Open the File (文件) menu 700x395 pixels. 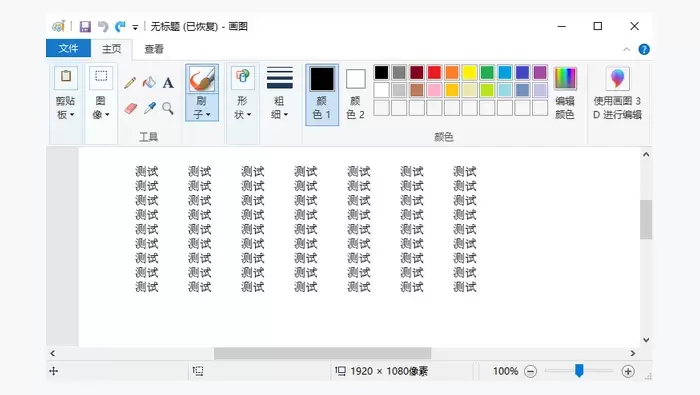(x=68, y=48)
